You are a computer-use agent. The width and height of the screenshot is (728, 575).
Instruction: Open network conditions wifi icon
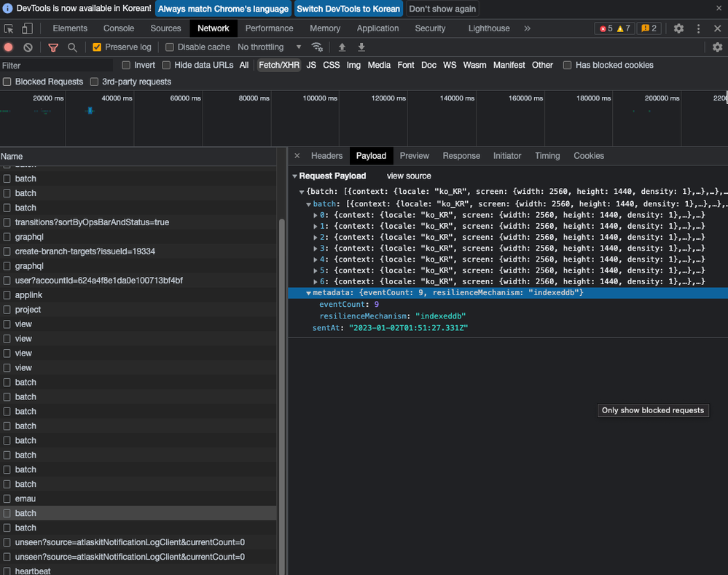click(x=317, y=47)
